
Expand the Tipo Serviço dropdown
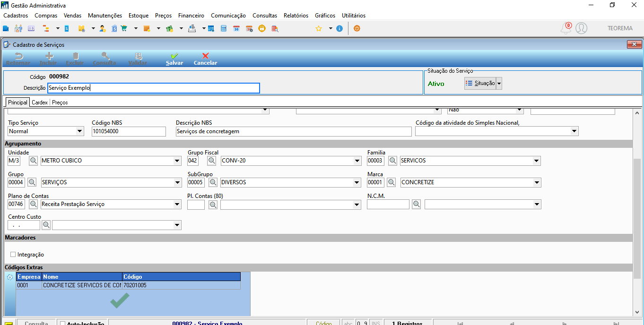coord(80,131)
